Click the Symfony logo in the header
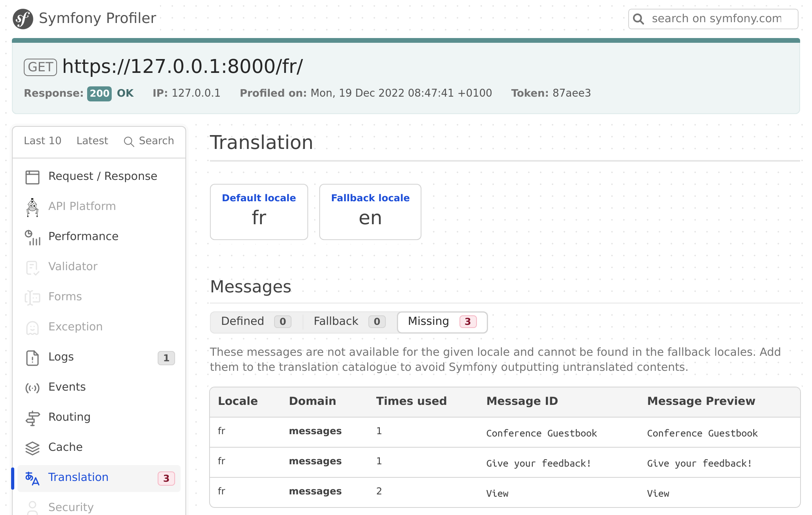Screen dimensions: 812x515 click(23, 17)
